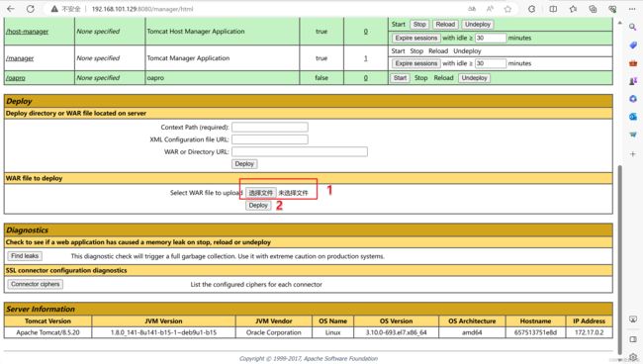643x364 pixels.
Task: Open the /oapro application link
Action: point(16,78)
